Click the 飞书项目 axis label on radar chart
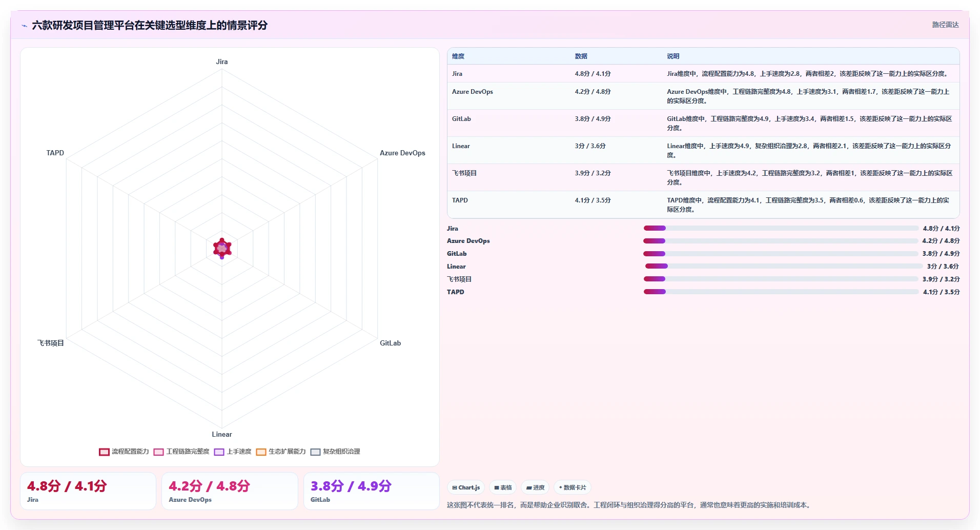980x530 pixels. pos(51,343)
